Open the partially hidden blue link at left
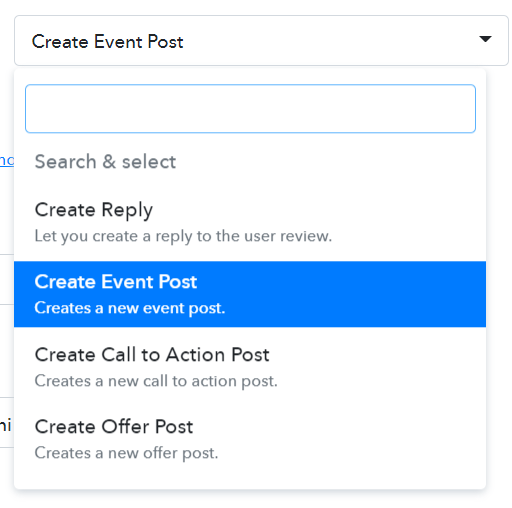The height and width of the screenshot is (508, 512). tap(7, 161)
